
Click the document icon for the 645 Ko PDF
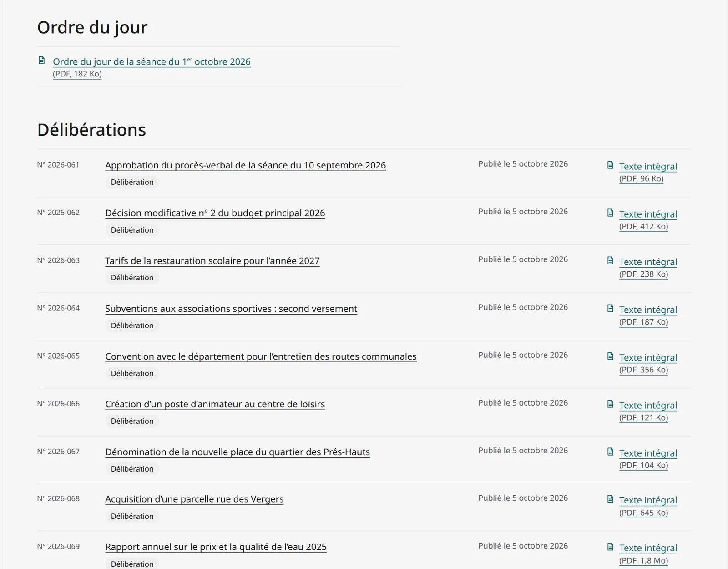[x=610, y=499]
